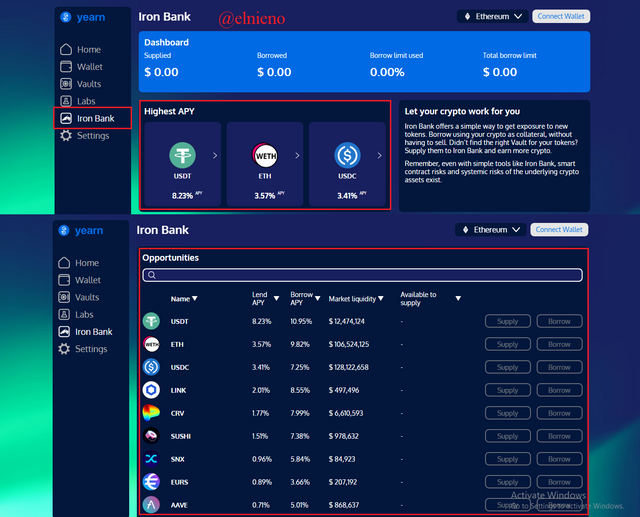Click the SUSHI token icon
This screenshot has height=517, width=640.
pyautogui.click(x=151, y=436)
